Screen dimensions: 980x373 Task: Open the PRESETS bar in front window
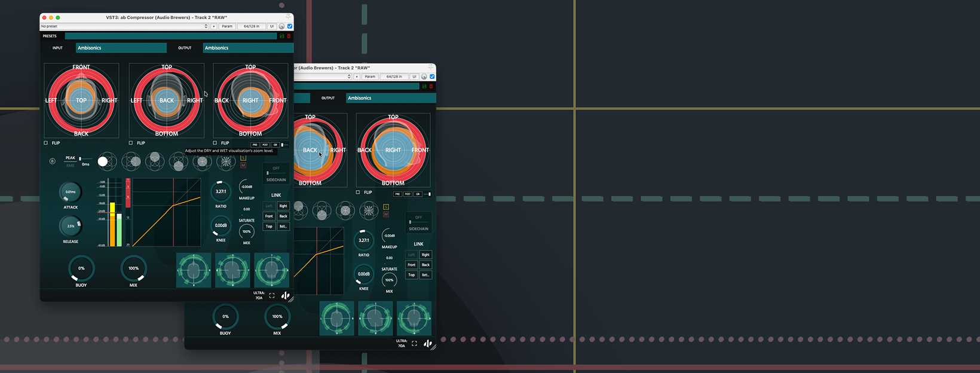coord(171,36)
